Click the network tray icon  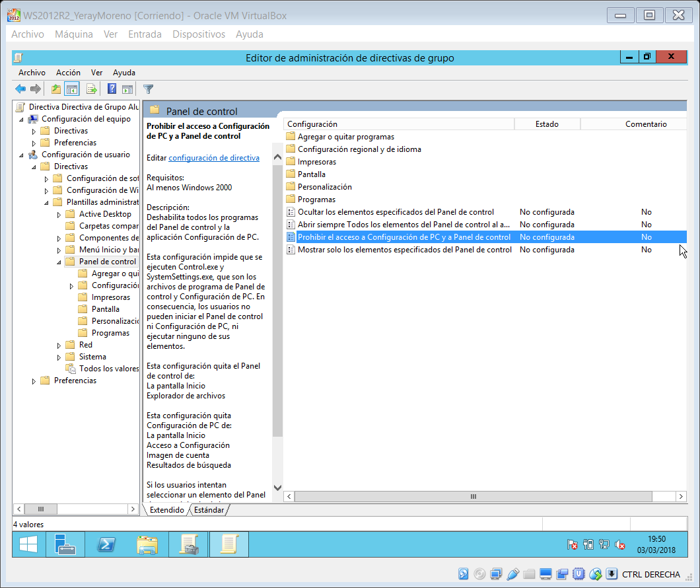604,544
